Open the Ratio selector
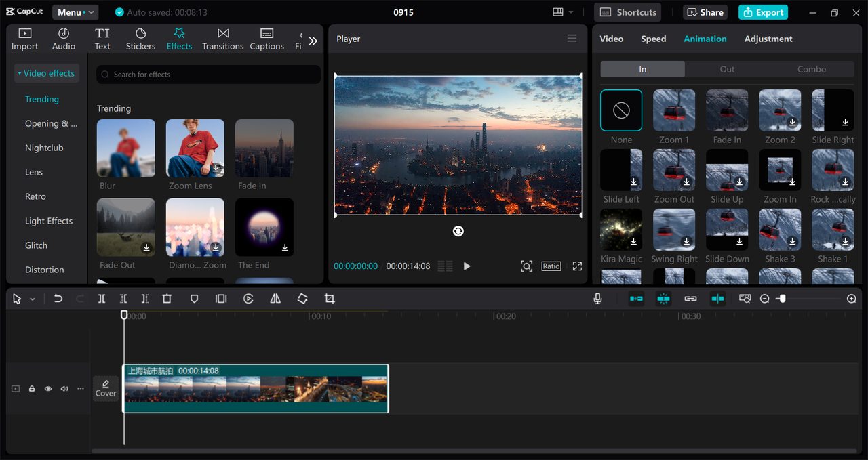Image resolution: width=868 pixels, height=460 pixels. 551,266
